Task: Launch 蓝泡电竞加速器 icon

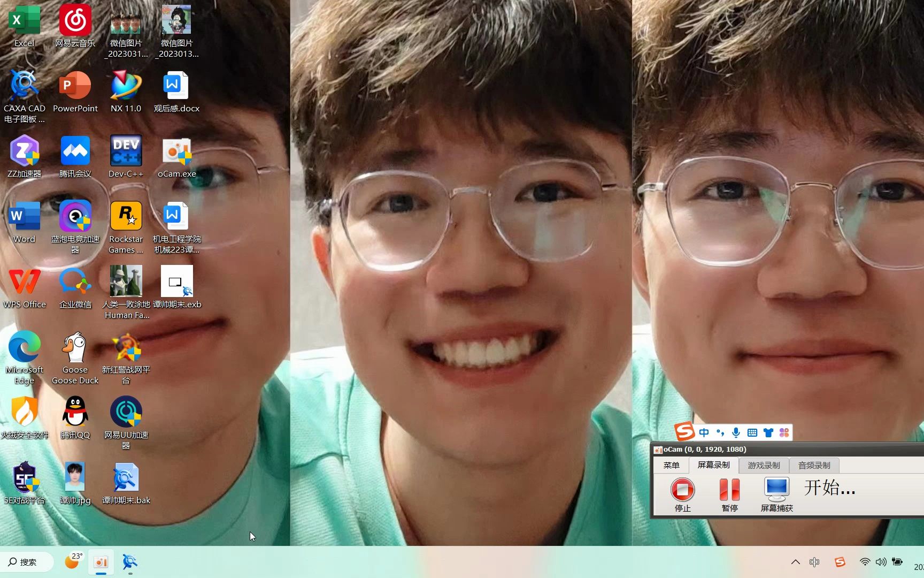Action: pos(75,227)
